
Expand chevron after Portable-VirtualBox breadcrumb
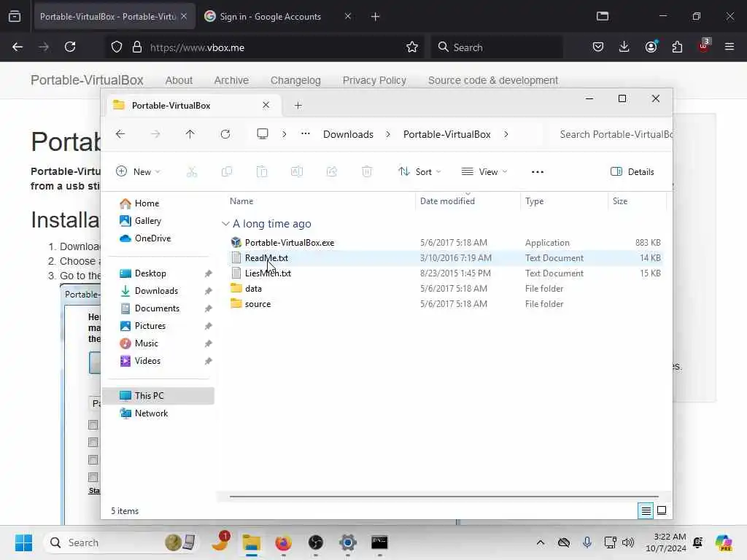coord(506,134)
